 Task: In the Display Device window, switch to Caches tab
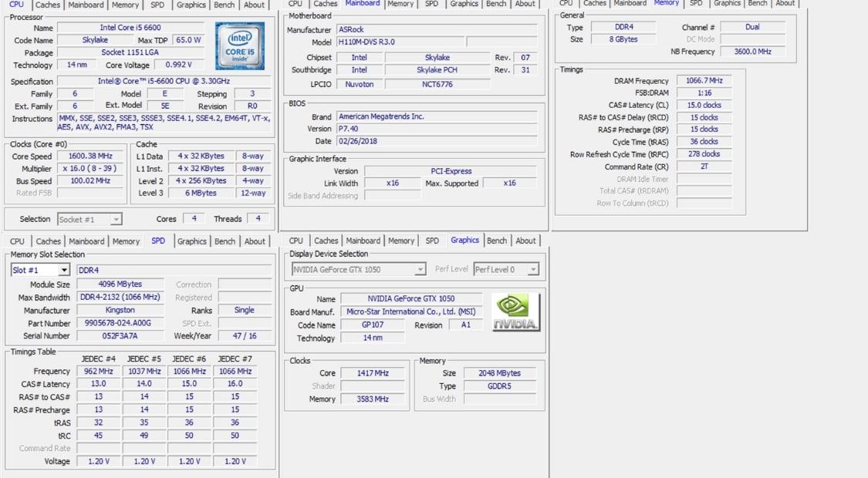pyautogui.click(x=326, y=241)
